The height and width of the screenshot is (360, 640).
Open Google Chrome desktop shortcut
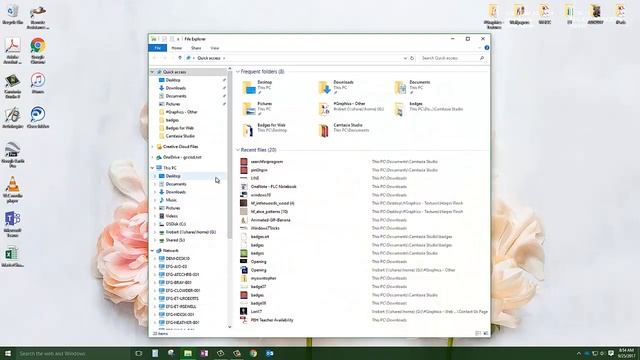pyautogui.click(x=38, y=51)
